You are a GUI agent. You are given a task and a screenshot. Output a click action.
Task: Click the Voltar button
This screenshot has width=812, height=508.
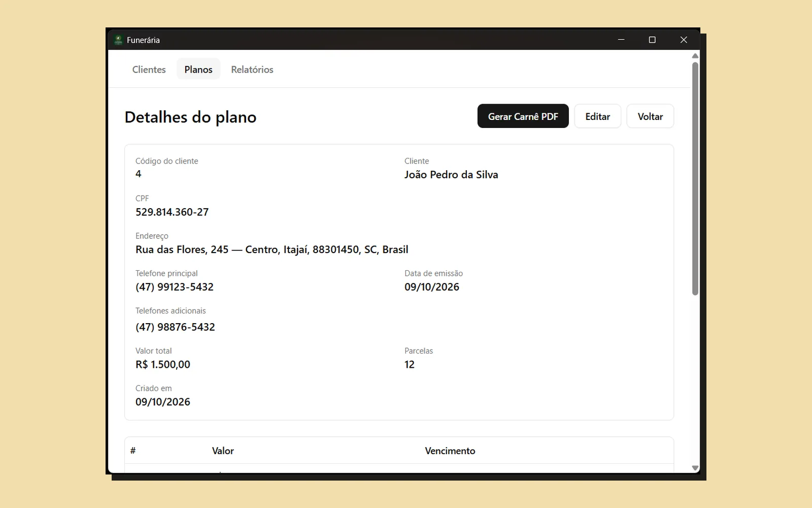(650, 116)
